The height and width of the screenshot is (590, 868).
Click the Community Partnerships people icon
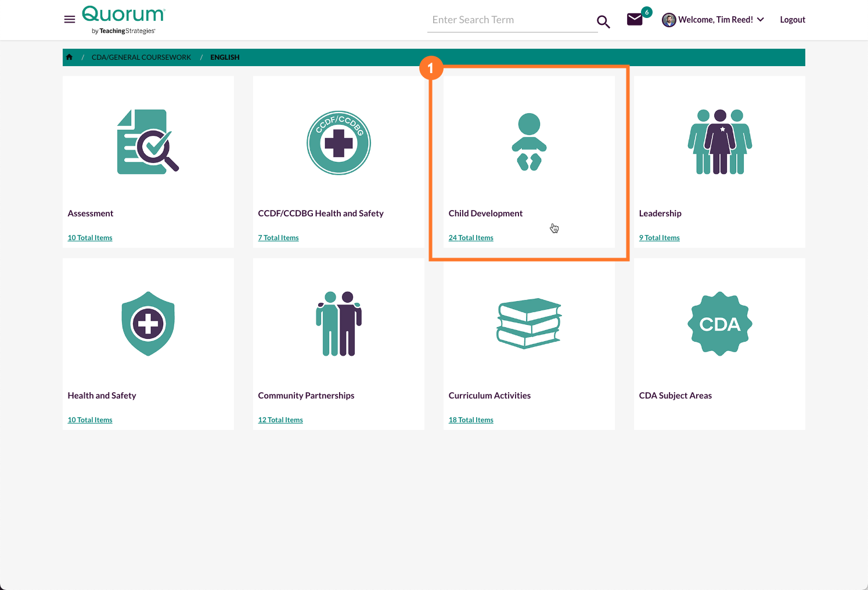[x=338, y=323]
